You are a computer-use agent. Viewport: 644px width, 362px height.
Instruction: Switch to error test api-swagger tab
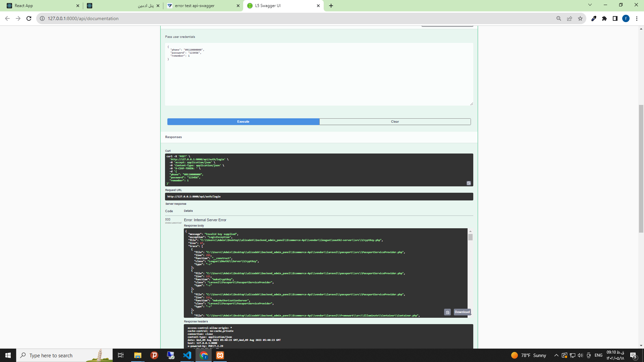[x=201, y=6]
